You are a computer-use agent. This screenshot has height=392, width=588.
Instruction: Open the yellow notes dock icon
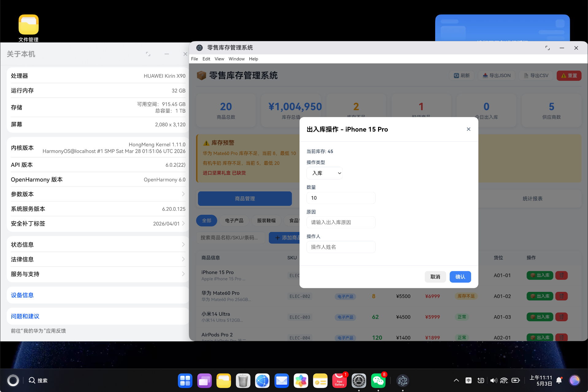[320, 381]
